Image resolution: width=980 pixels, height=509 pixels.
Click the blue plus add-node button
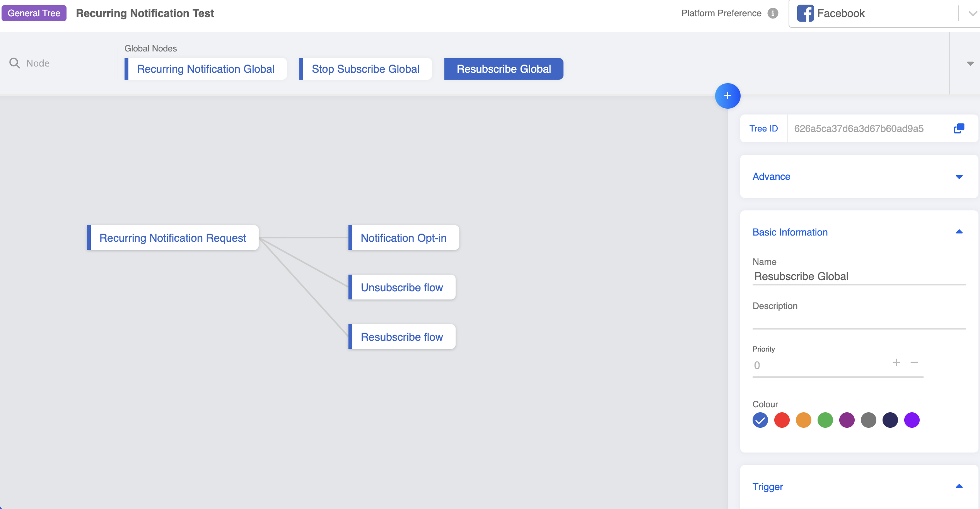point(727,96)
